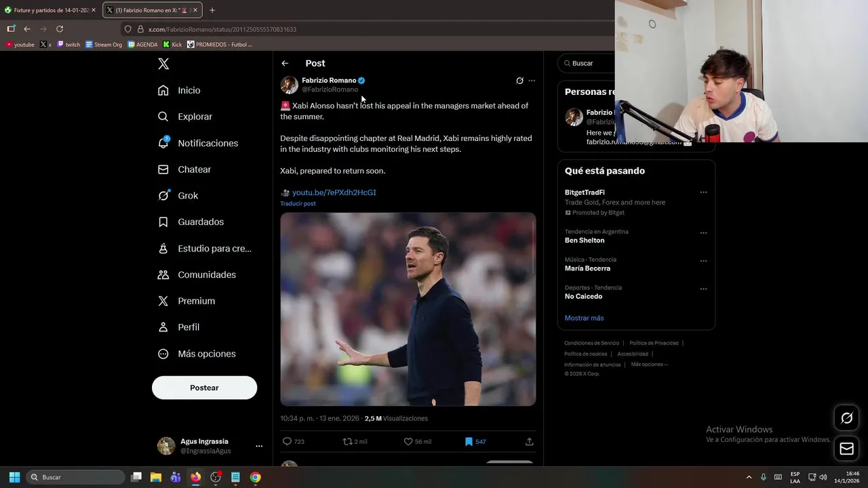
Task: Open Estudio para creadores item
Action: 204,248
